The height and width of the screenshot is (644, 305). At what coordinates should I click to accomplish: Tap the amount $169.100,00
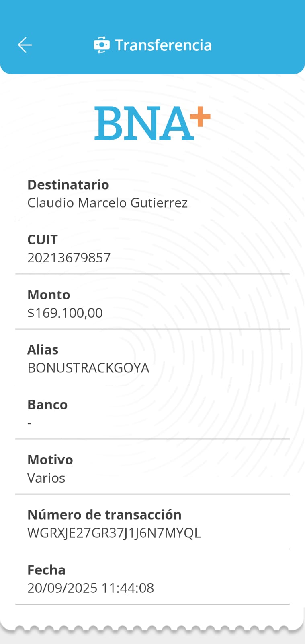pyautogui.click(x=65, y=313)
